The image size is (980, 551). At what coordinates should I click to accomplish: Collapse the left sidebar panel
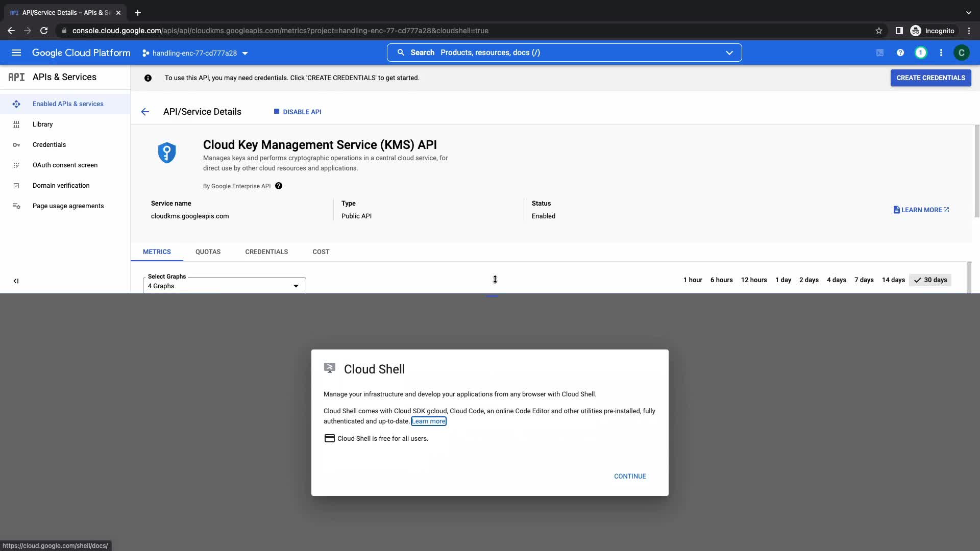coord(16,281)
